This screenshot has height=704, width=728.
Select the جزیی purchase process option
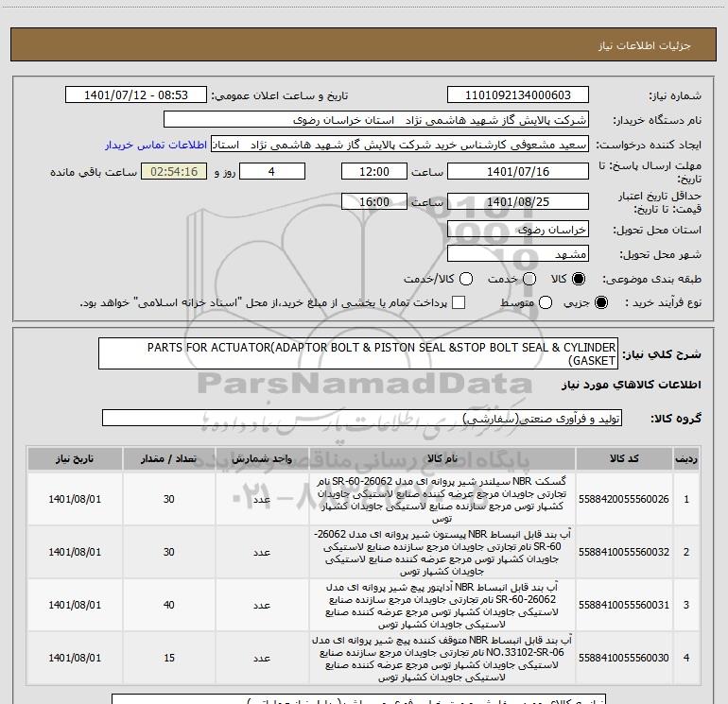[601, 302]
